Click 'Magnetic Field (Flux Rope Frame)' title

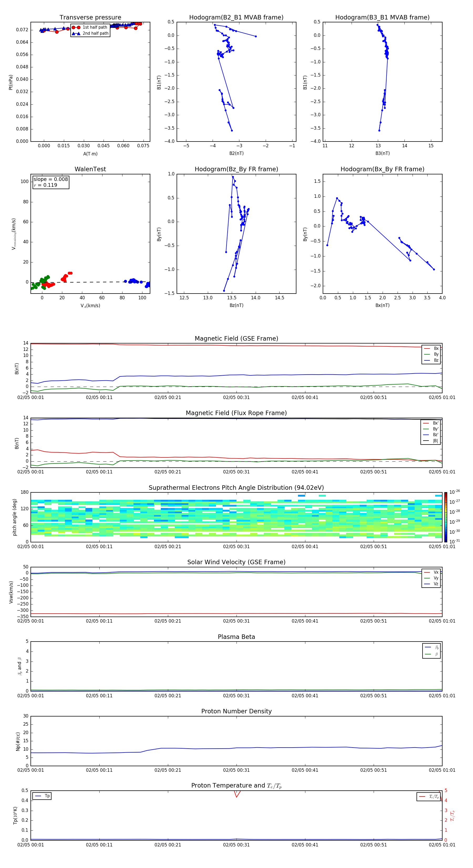[236, 413]
